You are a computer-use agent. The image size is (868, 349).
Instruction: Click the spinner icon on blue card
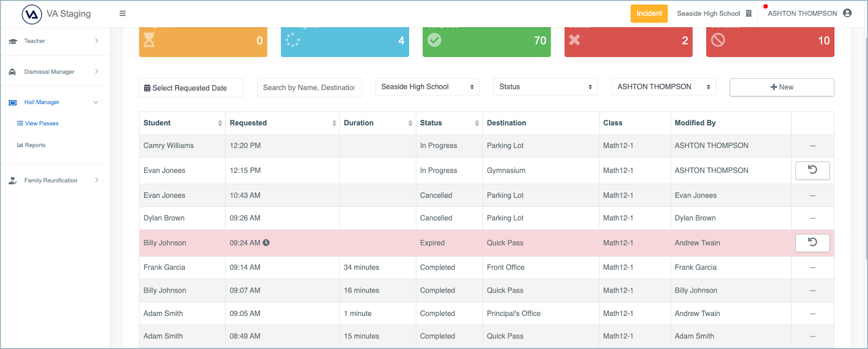(x=292, y=40)
